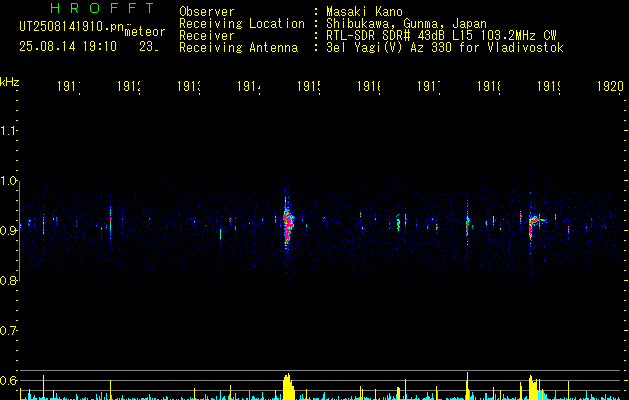Click the 1913 time axis label

point(189,86)
